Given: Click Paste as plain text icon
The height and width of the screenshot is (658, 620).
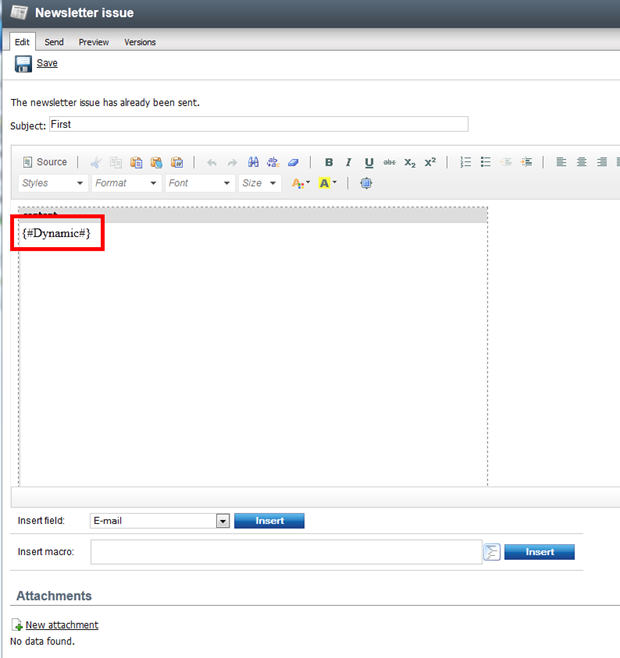Looking at the screenshot, I should [x=156, y=162].
